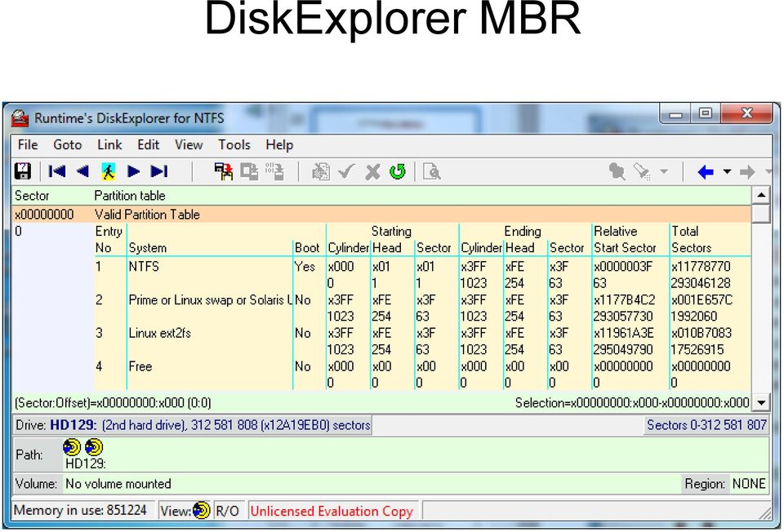Click the decimal total 17526915
The image size is (784, 532).
tap(697, 350)
